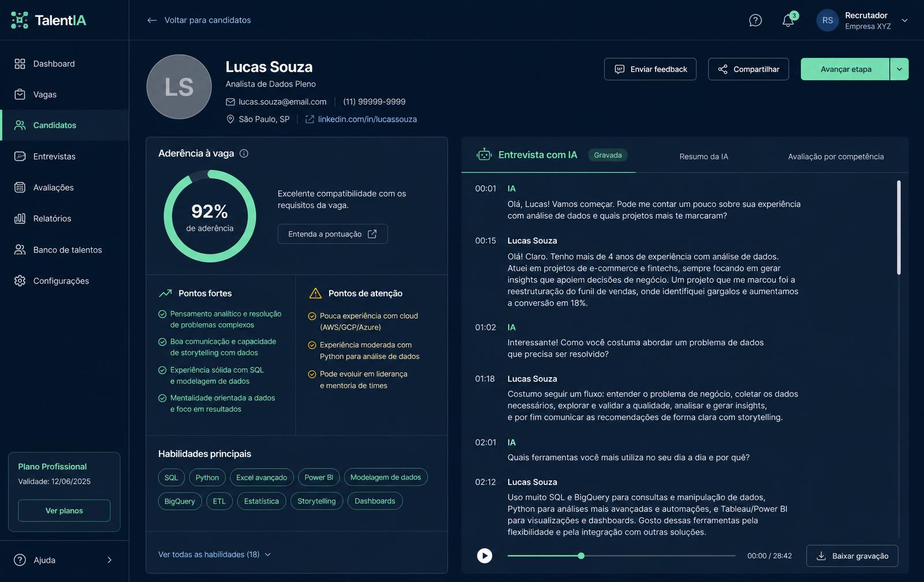Expand Ver todas as habilidades (18)

(214, 554)
